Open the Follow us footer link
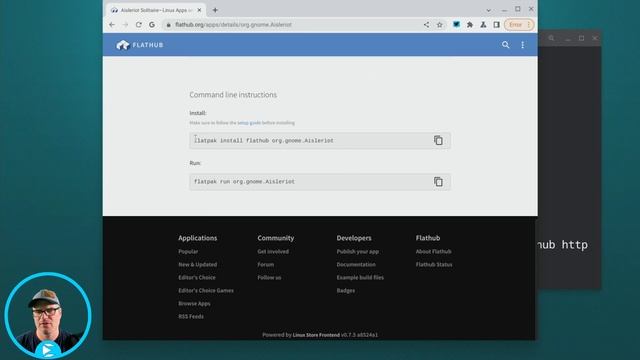Image resolution: width=640 pixels, height=360 pixels. pyautogui.click(x=269, y=278)
